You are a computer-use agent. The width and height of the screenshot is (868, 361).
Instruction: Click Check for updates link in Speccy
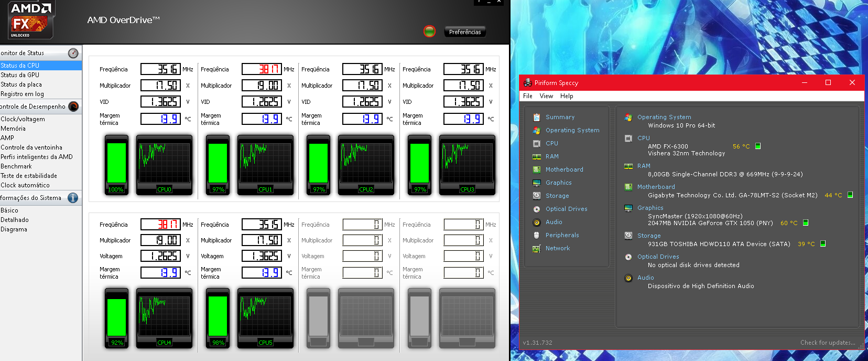[828, 343]
